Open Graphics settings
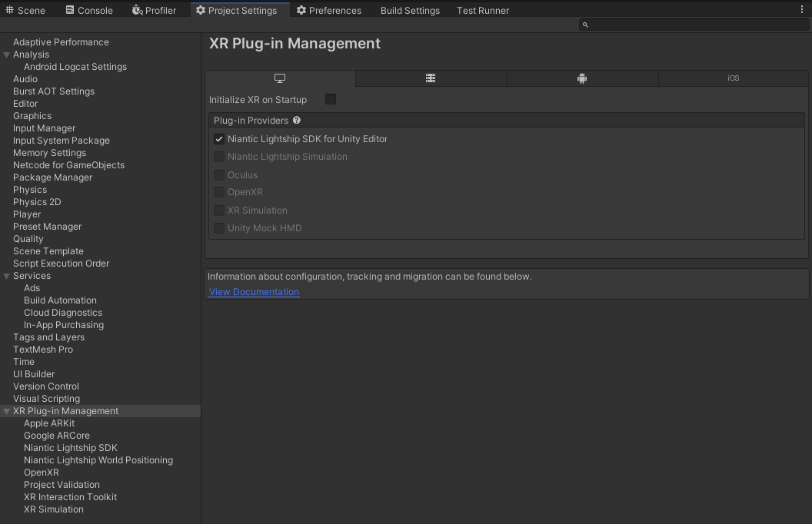This screenshot has height=524, width=812. pyautogui.click(x=32, y=116)
